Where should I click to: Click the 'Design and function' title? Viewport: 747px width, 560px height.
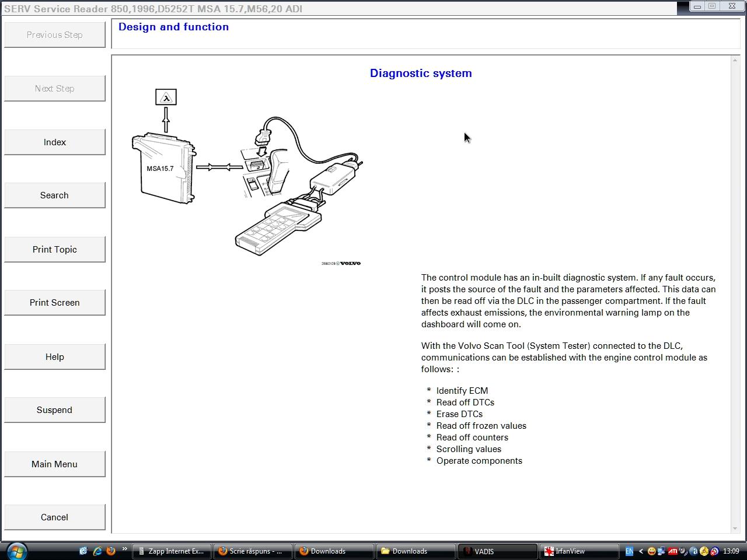[x=173, y=27]
